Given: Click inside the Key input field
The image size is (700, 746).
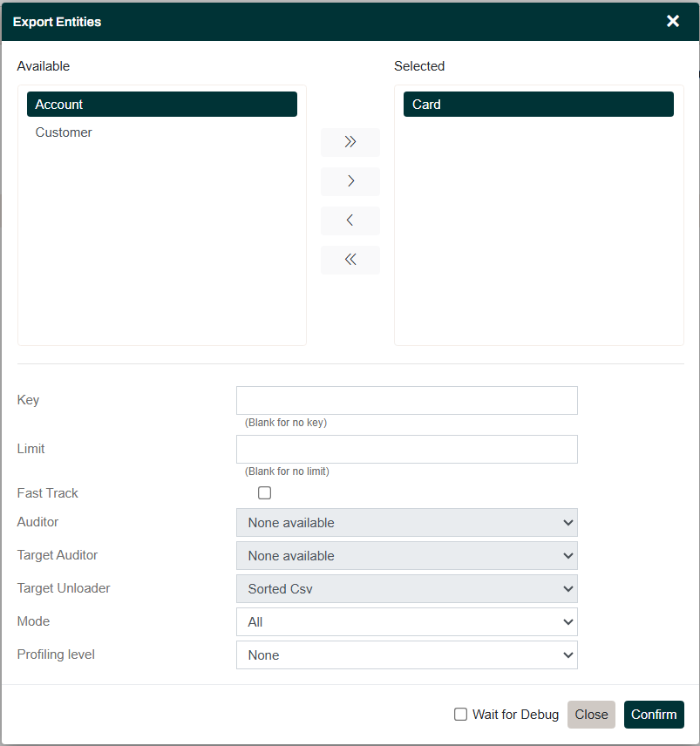Looking at the screenshot, I should click(406, 400).
